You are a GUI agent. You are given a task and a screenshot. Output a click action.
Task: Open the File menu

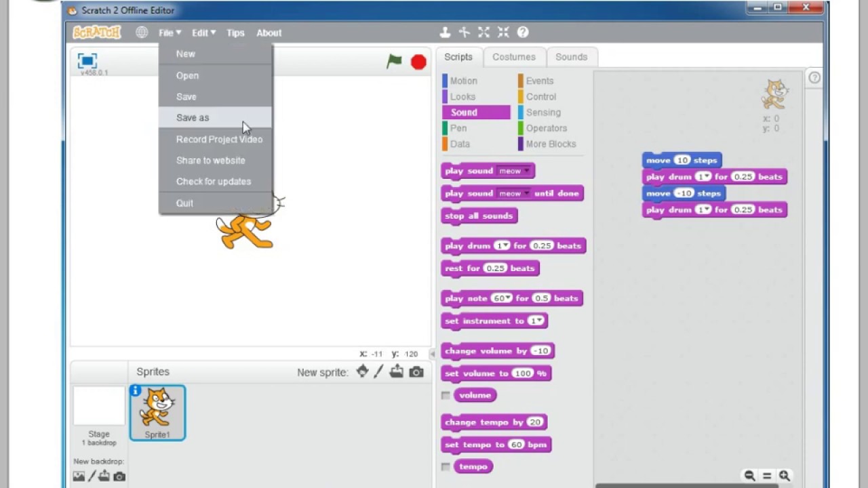tap(170, 33)
